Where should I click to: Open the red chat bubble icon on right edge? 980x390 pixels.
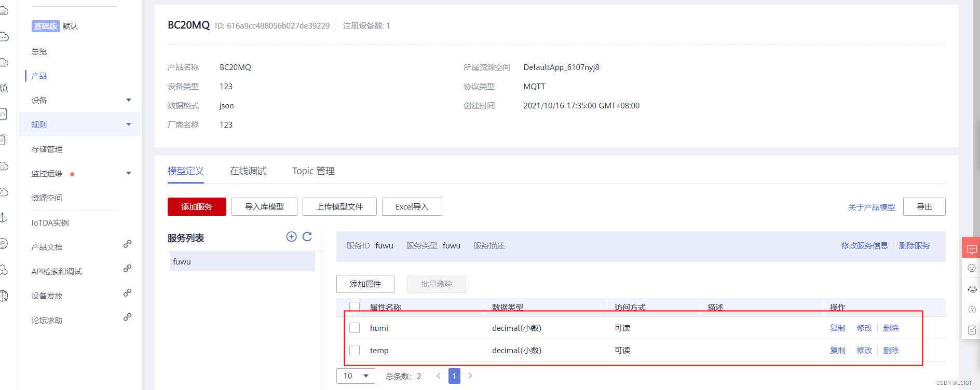[972, 249]
